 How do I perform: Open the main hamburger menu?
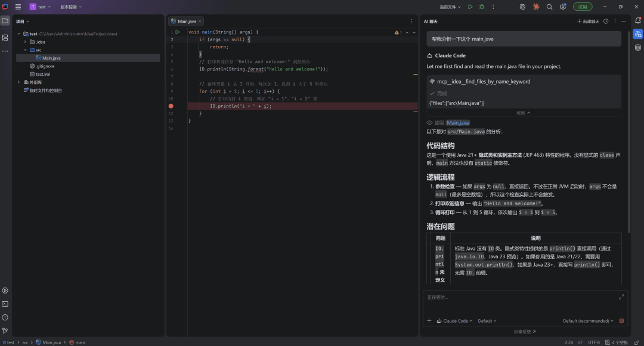click(x=18, y=7)
